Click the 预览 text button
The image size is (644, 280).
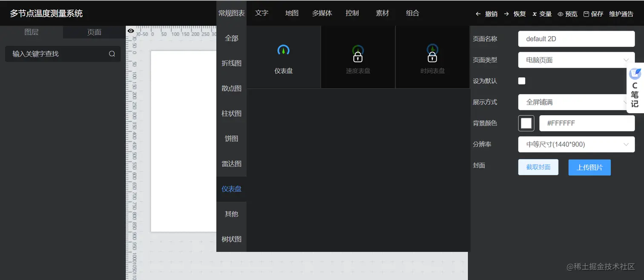572,14
